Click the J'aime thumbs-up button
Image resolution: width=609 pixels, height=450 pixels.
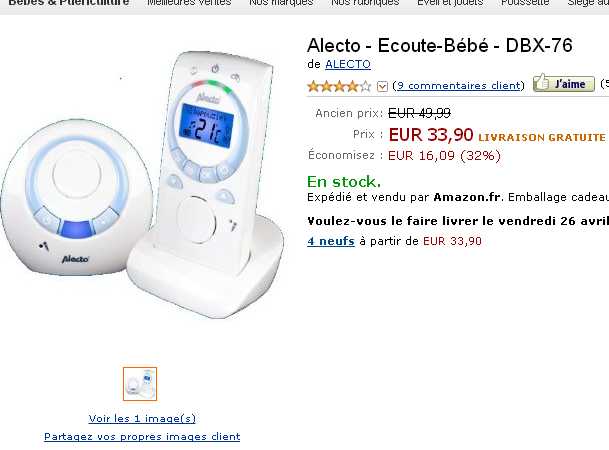[x=564, y=83]
